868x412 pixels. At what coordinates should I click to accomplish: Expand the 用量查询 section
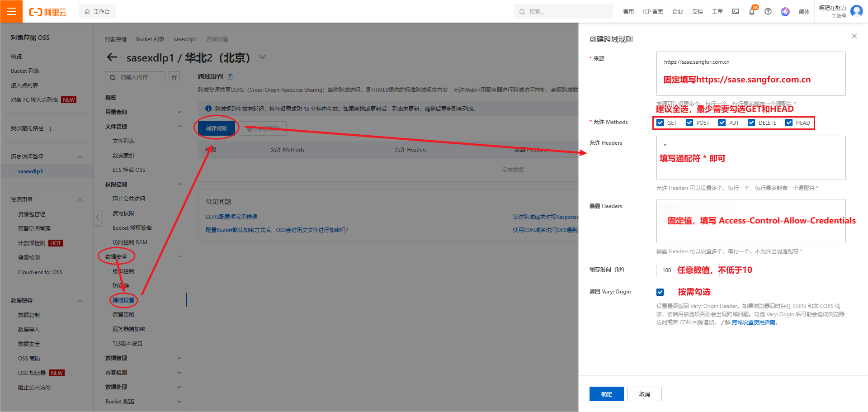179,112
